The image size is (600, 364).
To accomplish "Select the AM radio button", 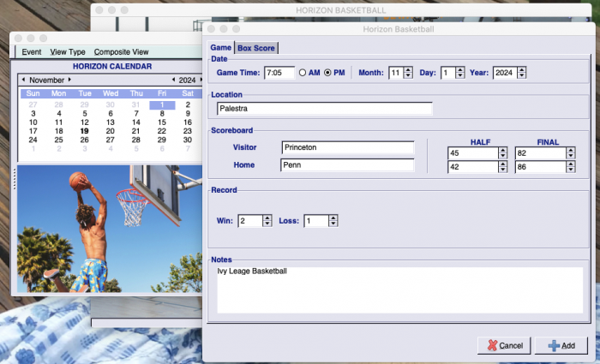I will (x=303, y=73).
